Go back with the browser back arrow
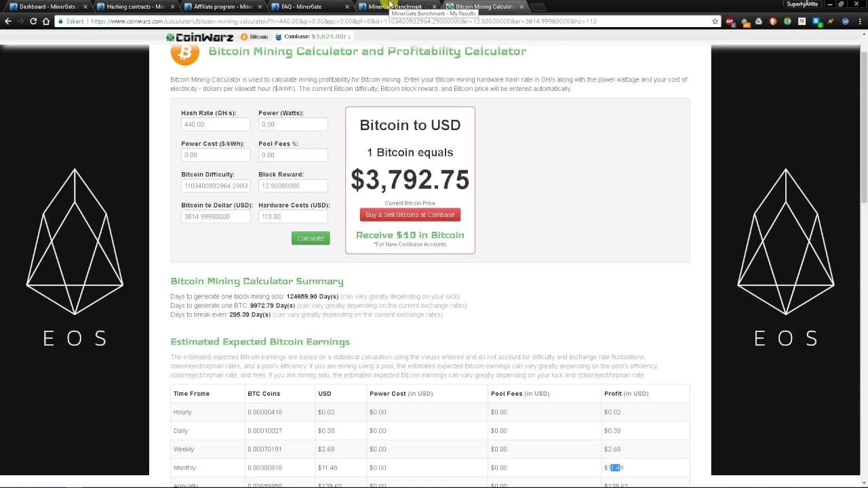 pyautogui.click(x=7, y=21)
